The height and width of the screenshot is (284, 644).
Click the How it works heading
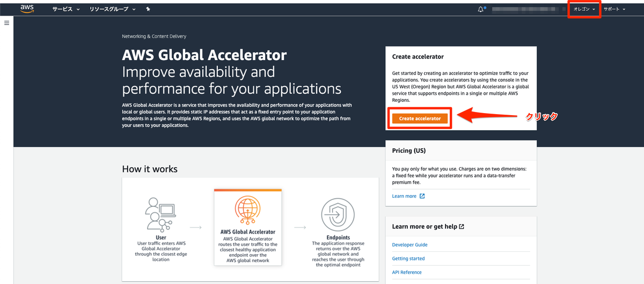(150, 169)
